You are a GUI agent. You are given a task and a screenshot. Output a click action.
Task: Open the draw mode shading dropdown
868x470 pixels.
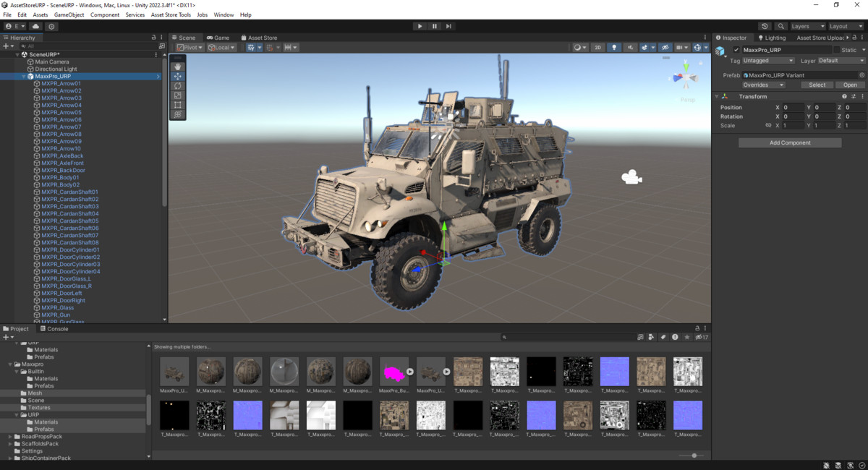[x=580, y=48]
